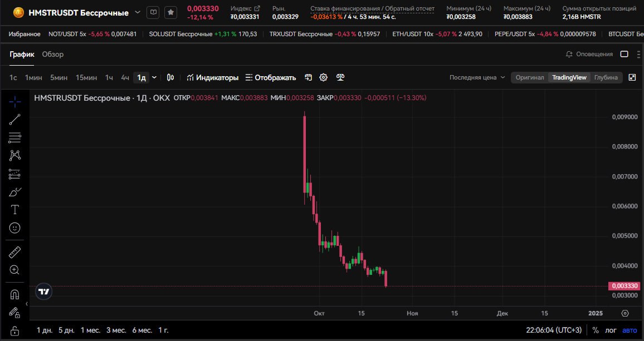Viewport: 644px width, 341px height.
Task: Open PEPE/USDT 5x from favorites
Action: [545, 34]
